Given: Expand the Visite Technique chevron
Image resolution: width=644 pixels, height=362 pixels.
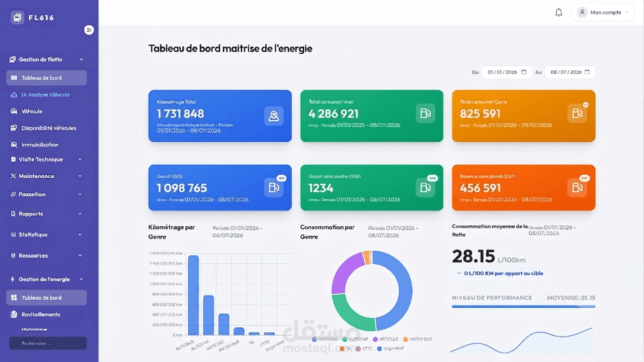Looking at the screenshot, I should point(80,159).
